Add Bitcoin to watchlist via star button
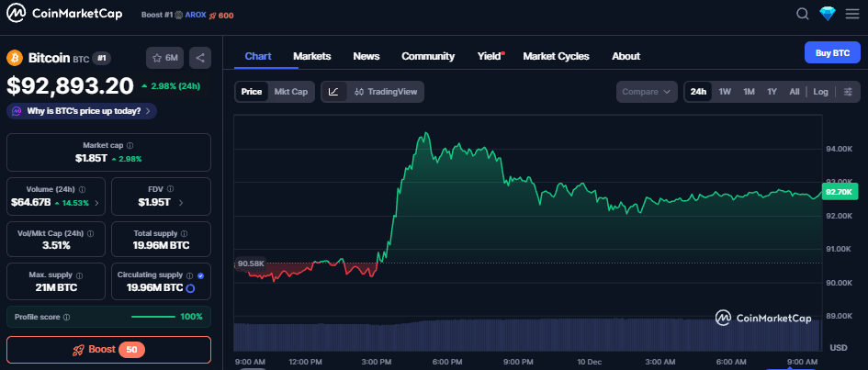 pos(164,58)
